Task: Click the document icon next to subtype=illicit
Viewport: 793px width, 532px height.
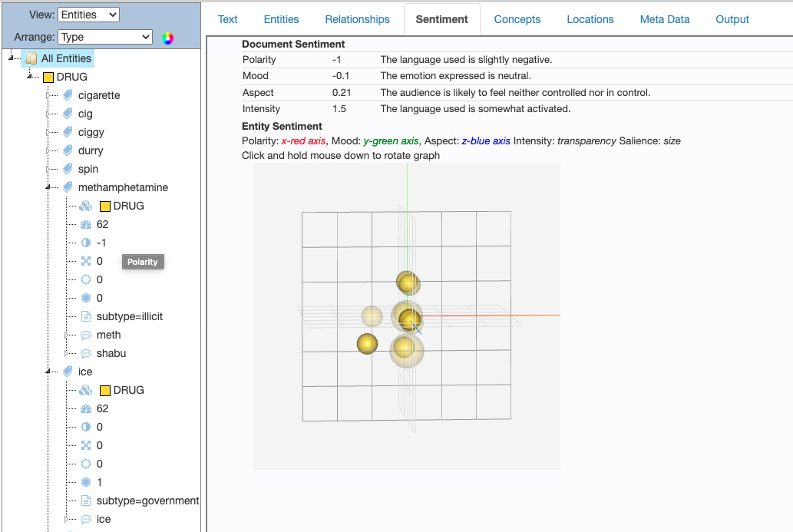Action: 86,316
